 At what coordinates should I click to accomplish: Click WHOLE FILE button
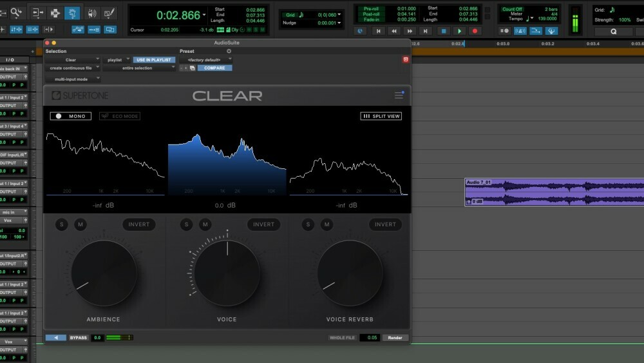[x=342, y=337]
